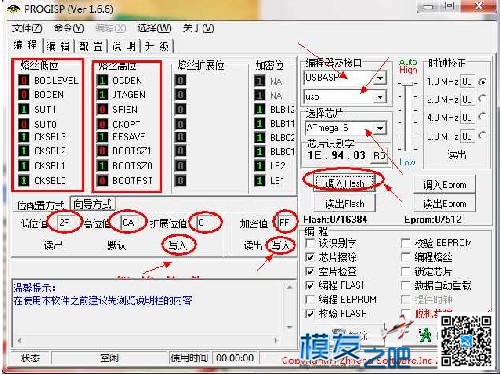Open the USBASP programmer dropdown
Screen dimensions: 500x375
coord(380,78)
